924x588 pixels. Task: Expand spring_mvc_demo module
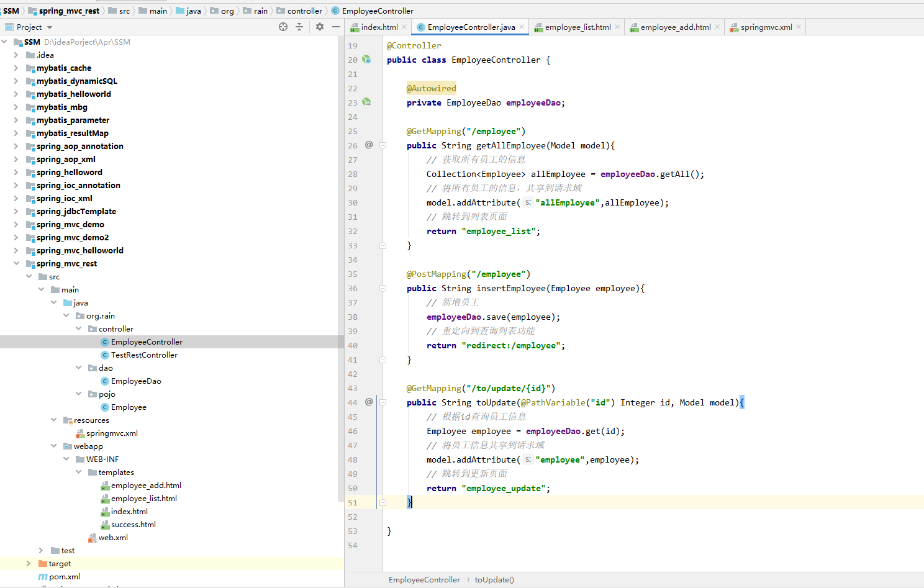coord(16,224)
